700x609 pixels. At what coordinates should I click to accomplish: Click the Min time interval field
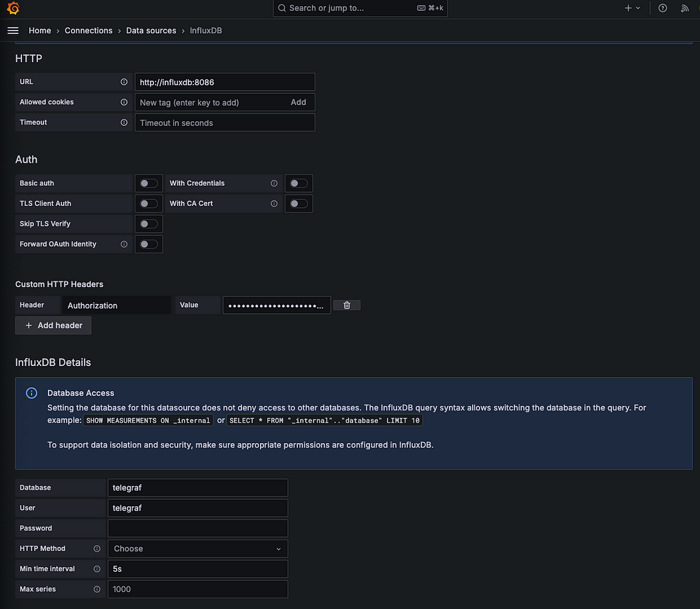198,569
